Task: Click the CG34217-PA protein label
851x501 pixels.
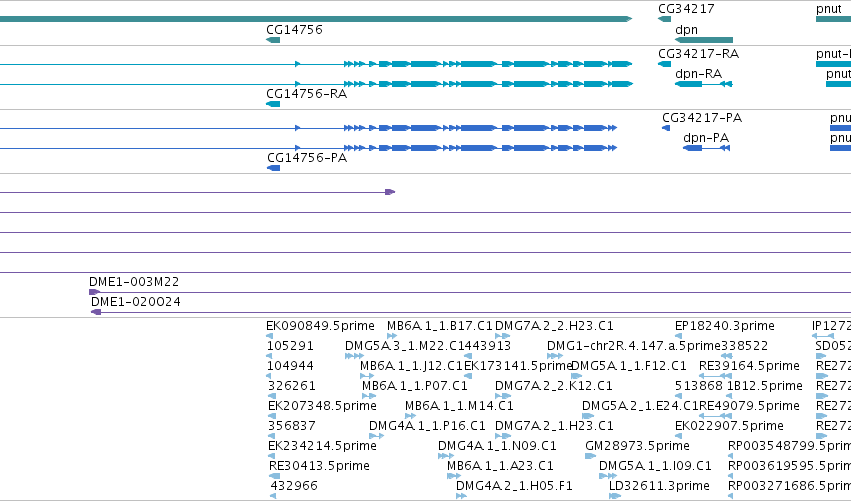Action: point(702,118)
